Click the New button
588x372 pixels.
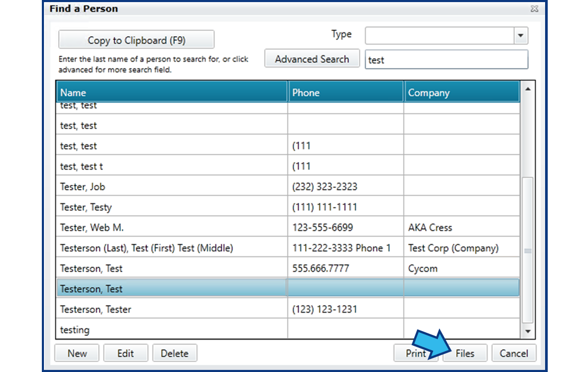coord(77,353)
